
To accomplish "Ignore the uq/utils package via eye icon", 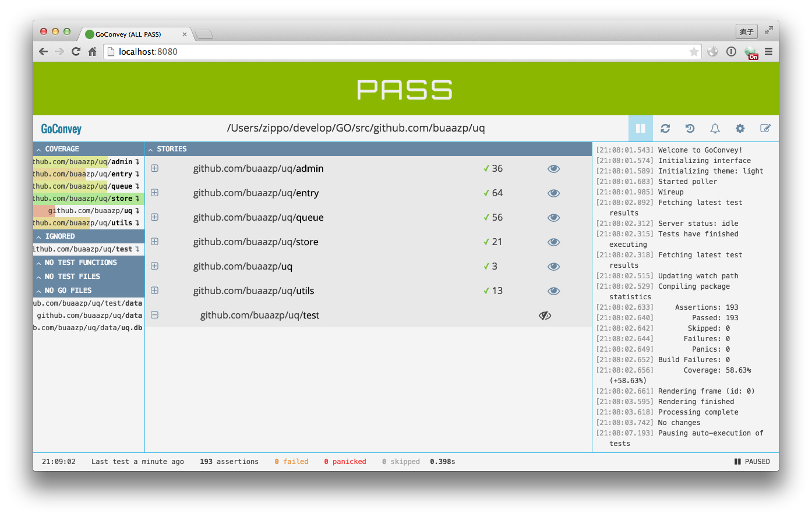I will 553,291.
